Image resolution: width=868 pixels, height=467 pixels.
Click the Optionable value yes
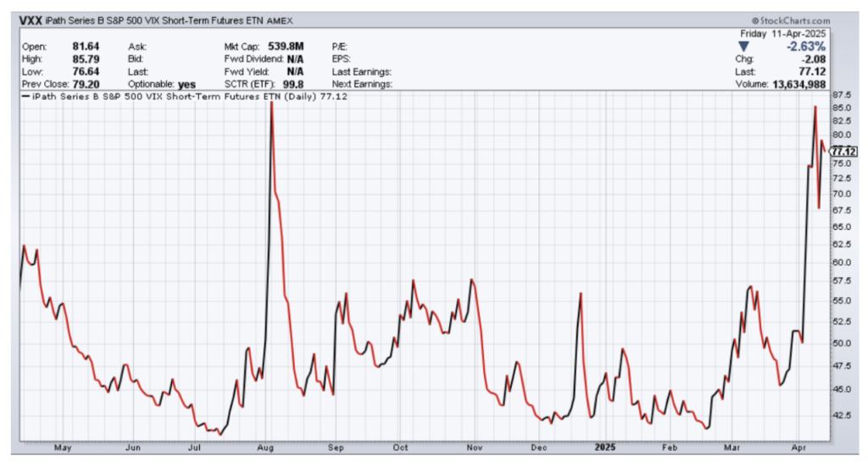coord(186,85)
